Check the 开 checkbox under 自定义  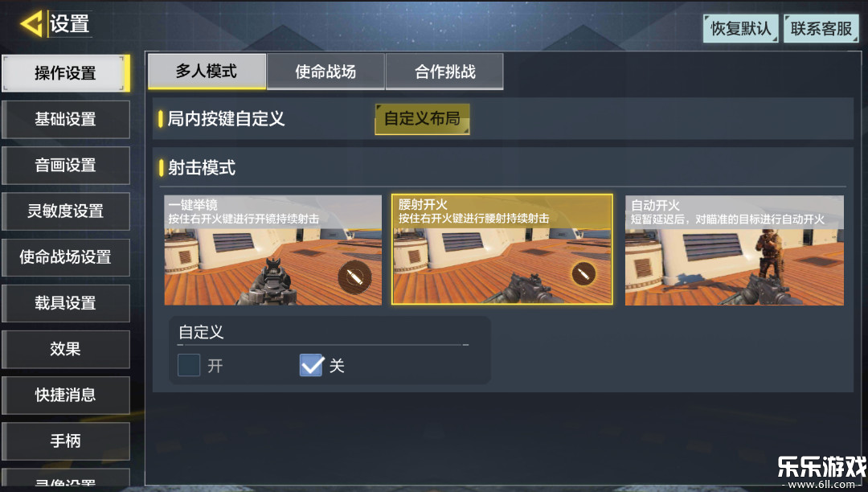[189, 365]
